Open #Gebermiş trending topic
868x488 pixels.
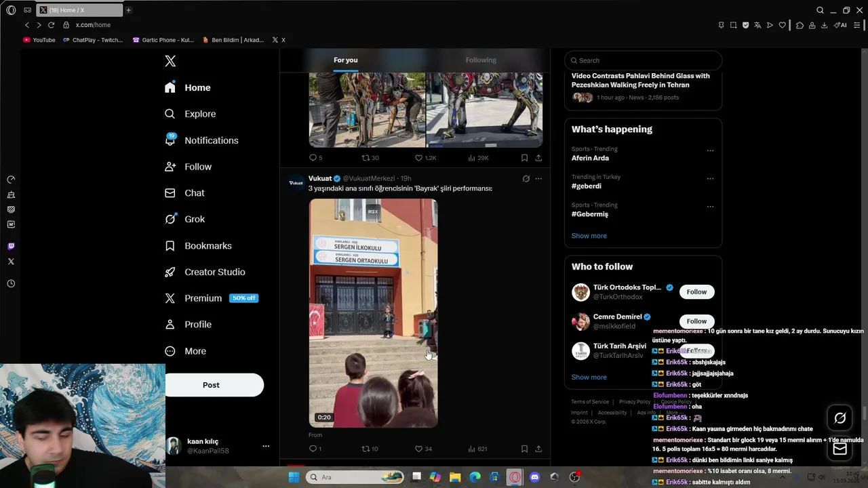[x=590, y=214]
